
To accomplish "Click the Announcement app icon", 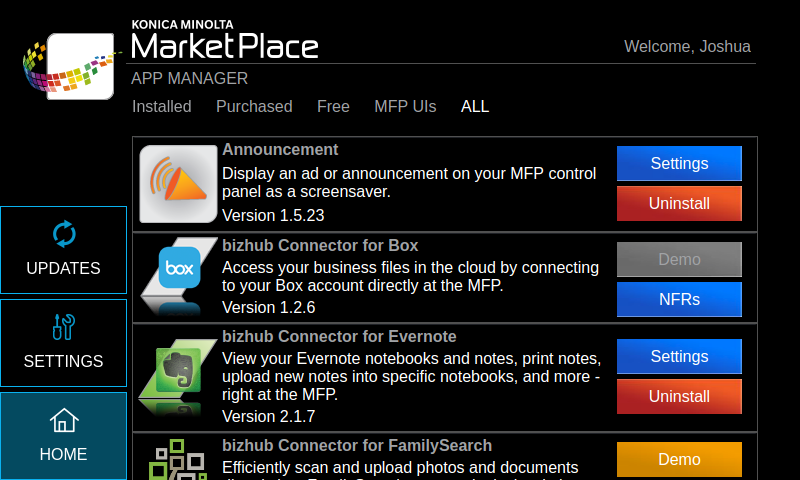I will coord(178,184).
